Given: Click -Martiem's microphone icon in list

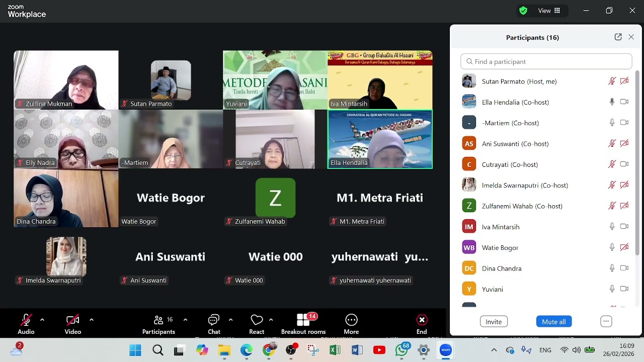Looking at the screenshot, I should [x=612, y=122].
